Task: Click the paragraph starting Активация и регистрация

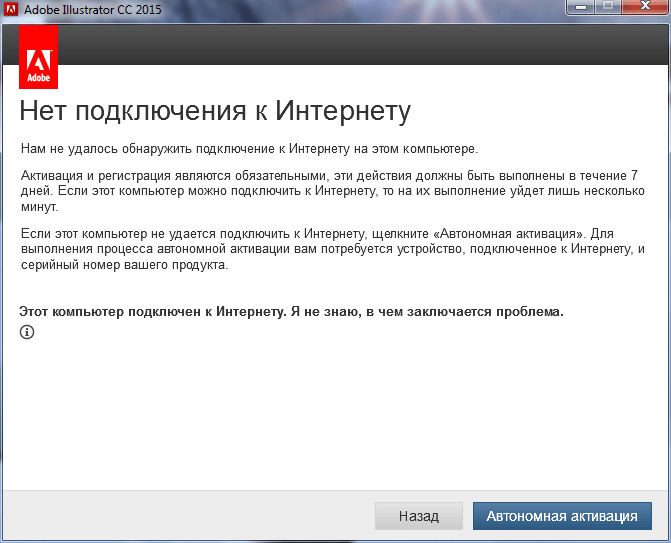Action: tap(333, 191)
